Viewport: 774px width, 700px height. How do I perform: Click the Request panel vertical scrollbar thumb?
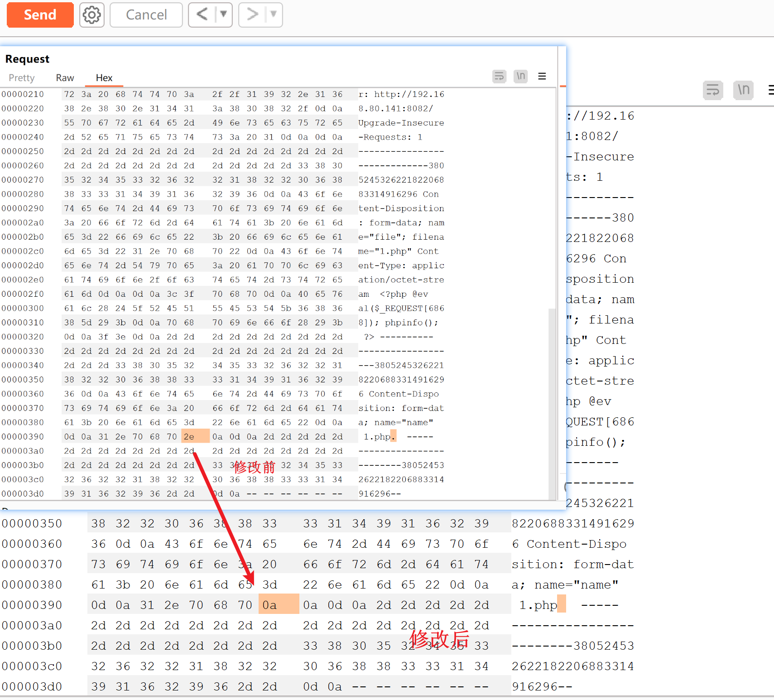click(x=552, y=403)
